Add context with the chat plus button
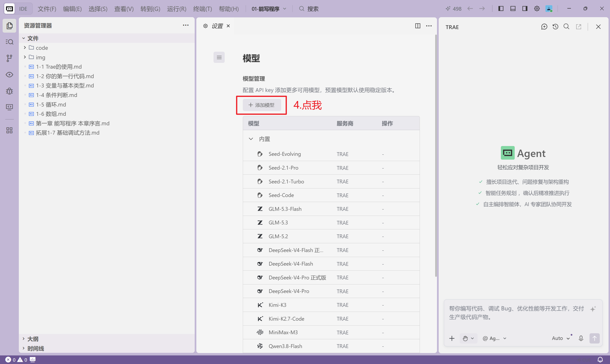The height and width of the screenshot is (364, 610). (x=452, y=339)
